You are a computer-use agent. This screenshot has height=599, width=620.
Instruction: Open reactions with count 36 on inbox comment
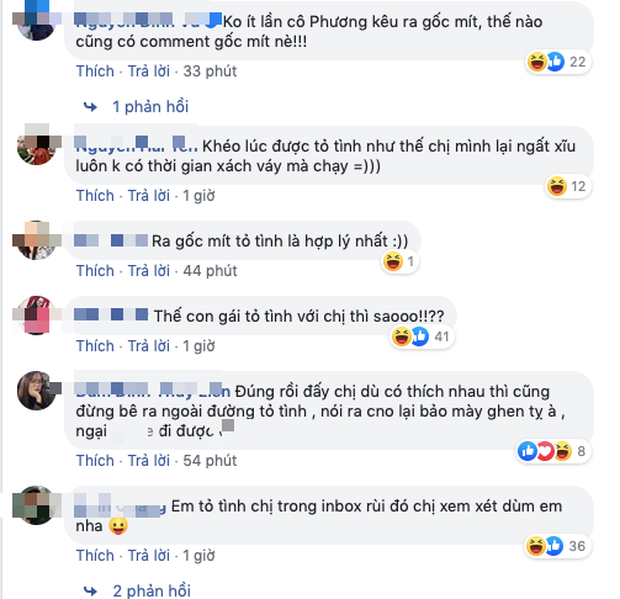coord(558,546)
